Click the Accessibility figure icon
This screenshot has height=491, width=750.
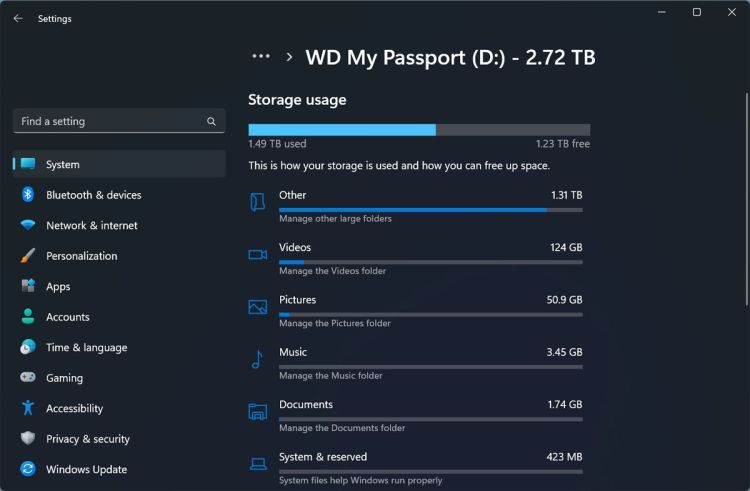[28, 408]
